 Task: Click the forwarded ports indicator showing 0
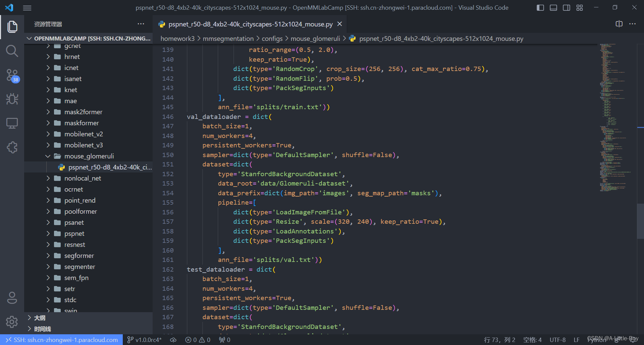pos(225,340)
